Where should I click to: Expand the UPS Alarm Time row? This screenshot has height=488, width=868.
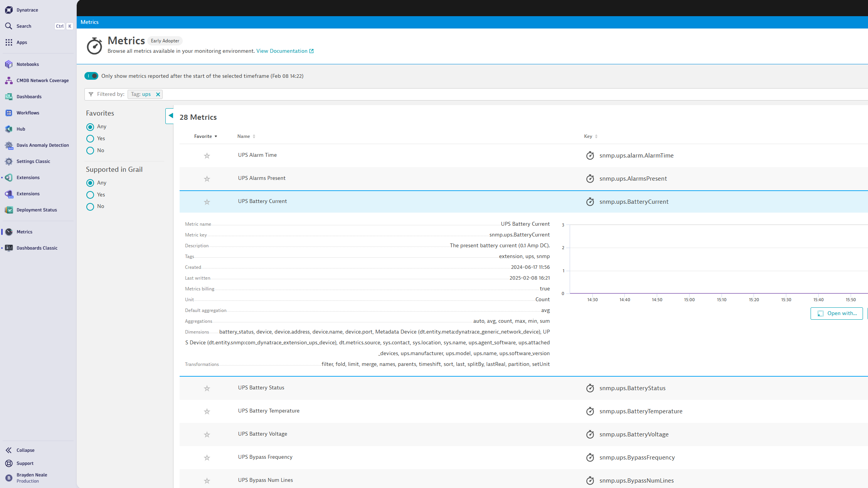click(x=523, y=156)
